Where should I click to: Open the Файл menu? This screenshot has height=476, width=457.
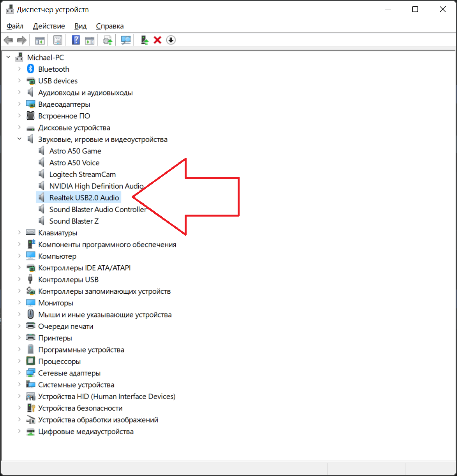15,26
